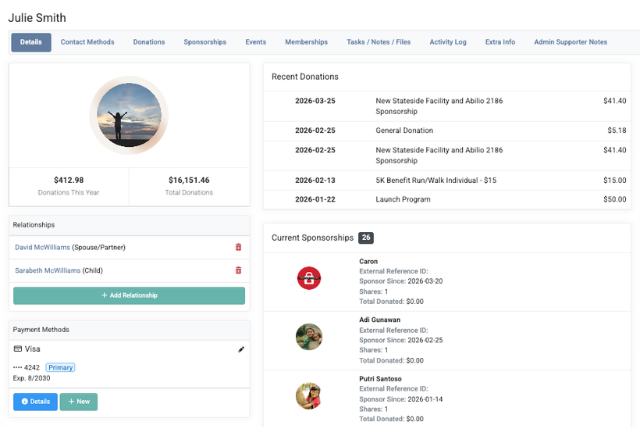Open Putri Santoso's sponsorship photo
Image resolution: width=640 pixels, height=427 pixels.
point(309,396)
